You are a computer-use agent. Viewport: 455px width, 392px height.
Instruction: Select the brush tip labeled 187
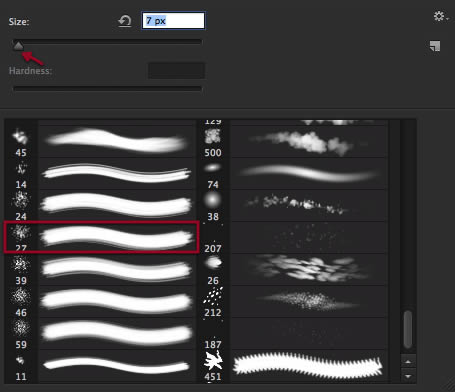(x=213, y=333)
